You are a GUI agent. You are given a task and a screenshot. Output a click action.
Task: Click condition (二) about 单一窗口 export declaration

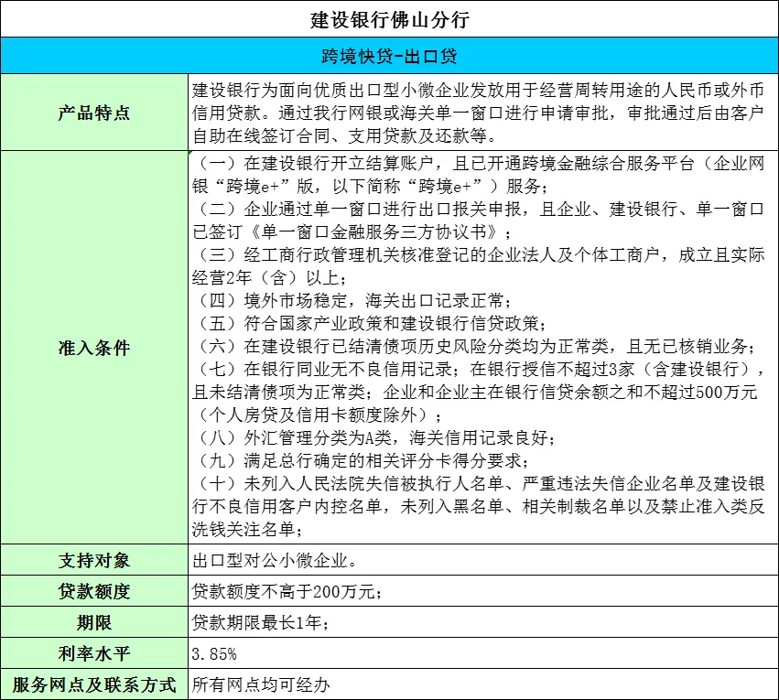478,221
